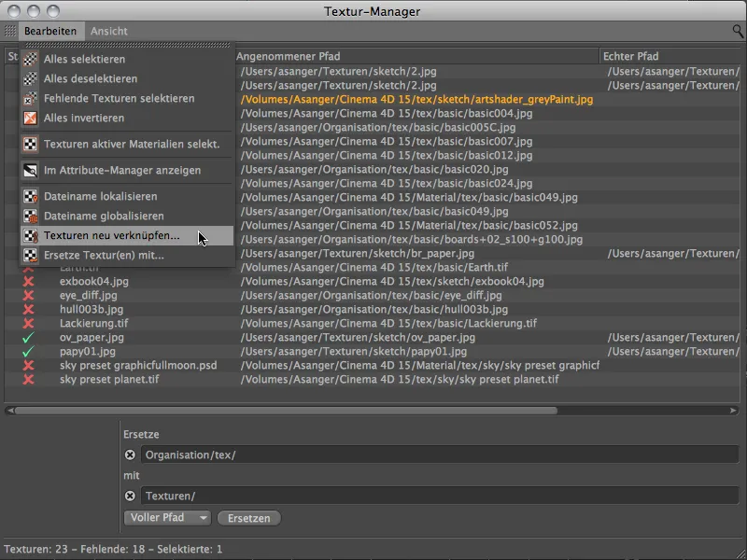747x560 pixels.
Task: Choose Dateiname globalisieren entry
Action: click(x=127, y=216)
